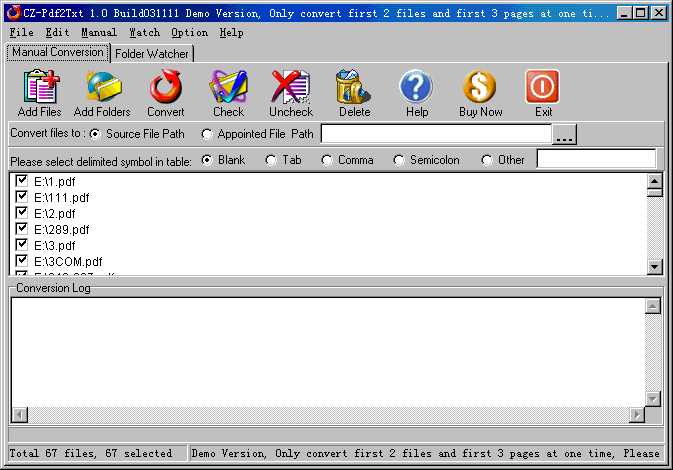
Task: Maximize the CZ-Pdf2Txt window
Action: [x=640, y=13]
